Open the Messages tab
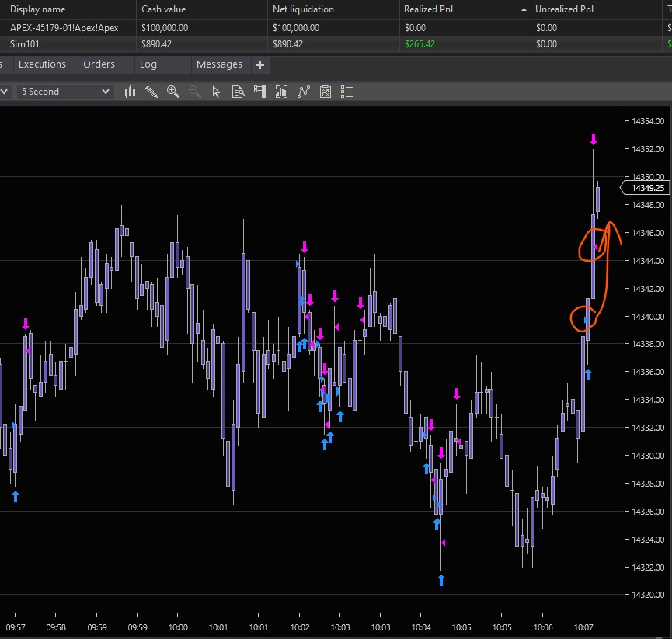The height and width of the screenshot is (639, 672). point(219,64)
